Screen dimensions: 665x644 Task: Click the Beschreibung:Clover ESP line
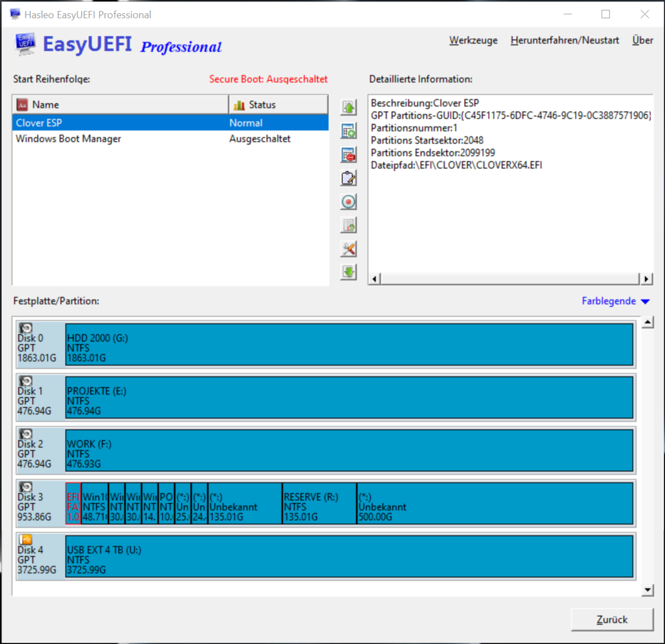425,103
